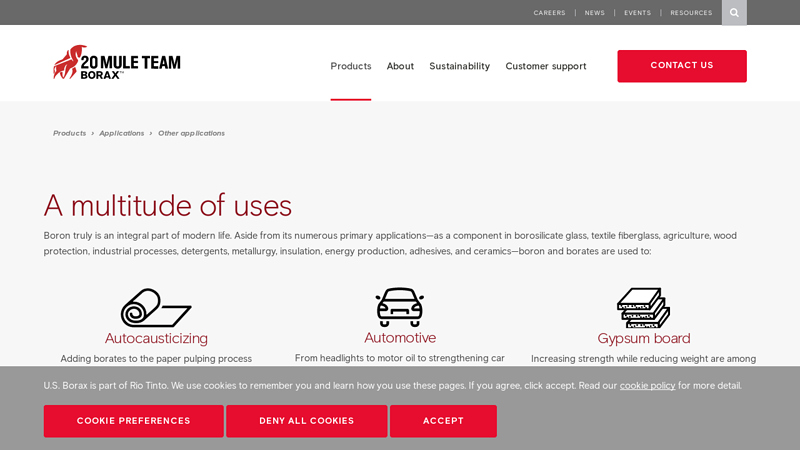Read the cookie policy link
The height and width of the screenshot is (450, 800).
(x=647, y=386)
